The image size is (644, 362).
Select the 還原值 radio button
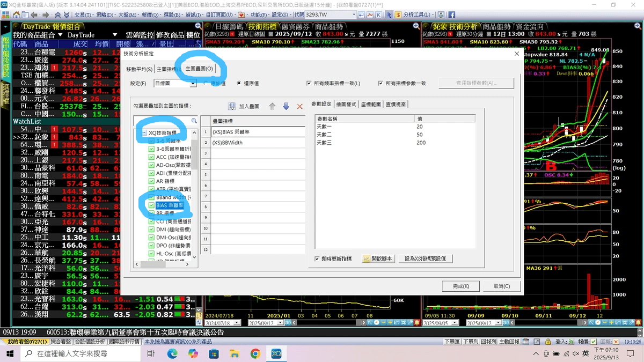pos(239,83)
